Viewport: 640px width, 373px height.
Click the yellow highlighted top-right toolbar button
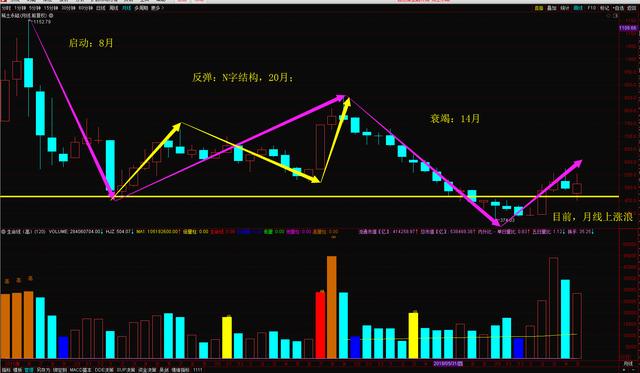(x=539, y=8)
